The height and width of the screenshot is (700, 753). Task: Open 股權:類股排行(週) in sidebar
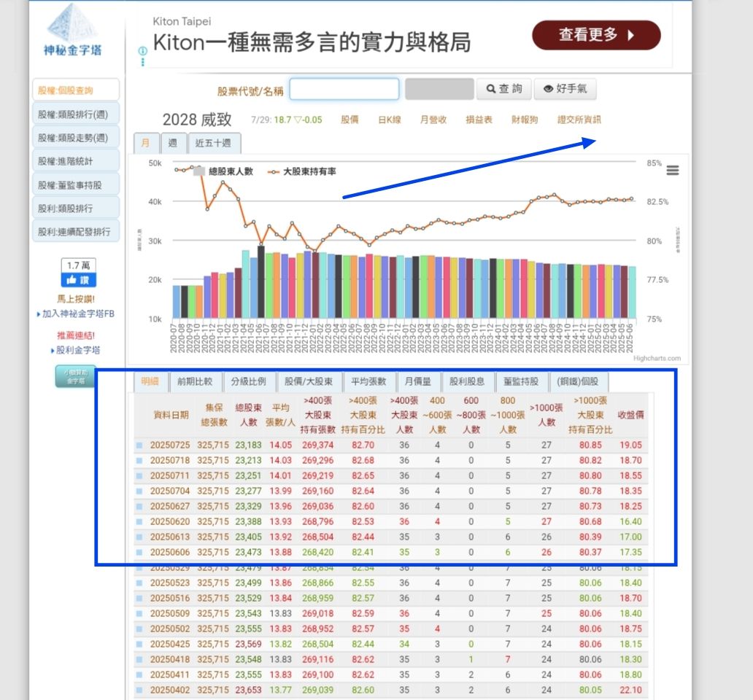76,114
